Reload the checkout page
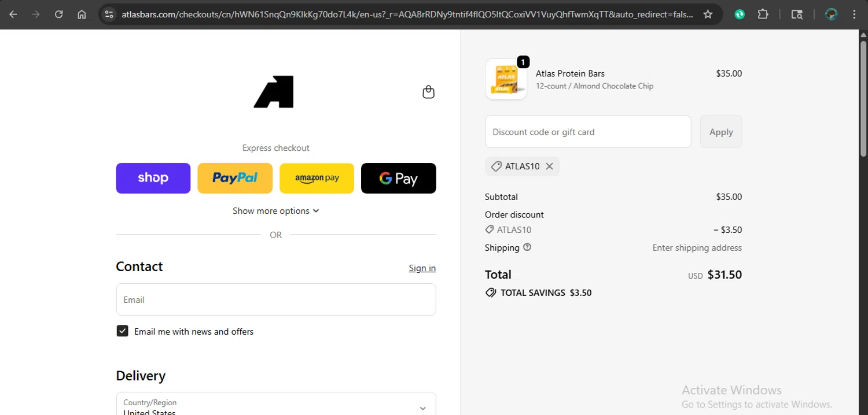This screenshot has width=868, height=415. [58, 14]
